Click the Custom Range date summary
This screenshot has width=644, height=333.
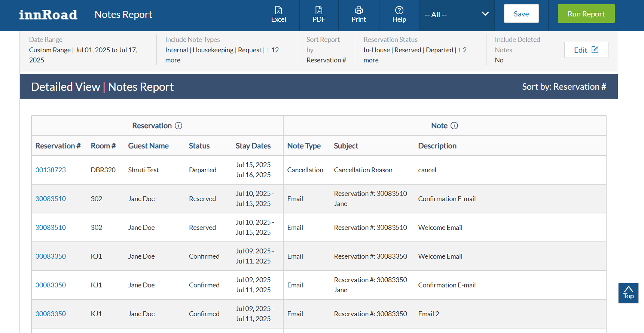pyautogui.click(x=83, y=55)
